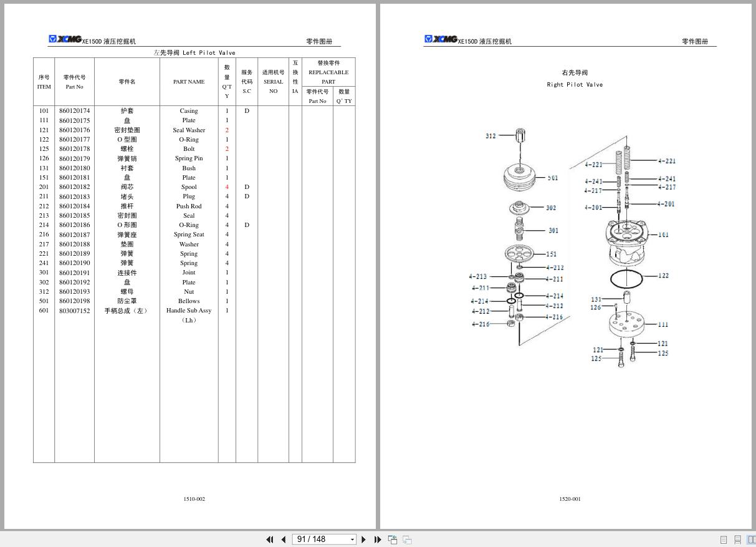The height and width of the screenshot is (547, 756).
Task: Click diagram label 4-213
Action: coord(479,277)
